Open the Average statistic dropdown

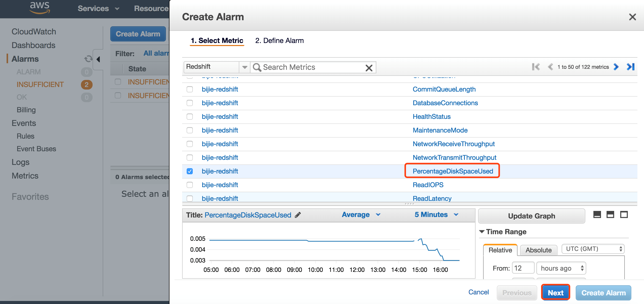point(361,215)
